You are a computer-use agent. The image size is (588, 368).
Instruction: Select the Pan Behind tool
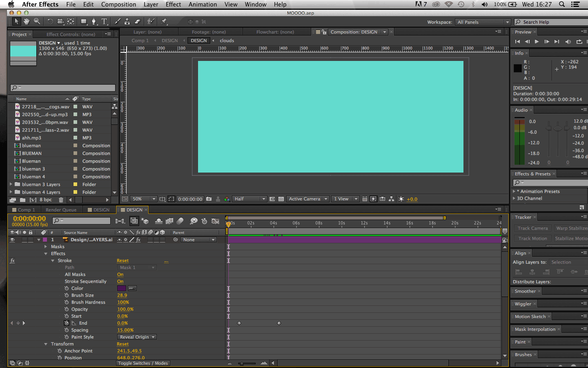[71, 21]
